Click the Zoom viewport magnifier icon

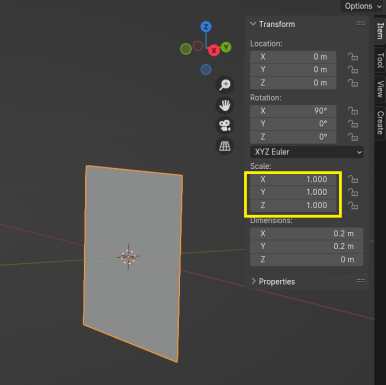click(225, 85)
